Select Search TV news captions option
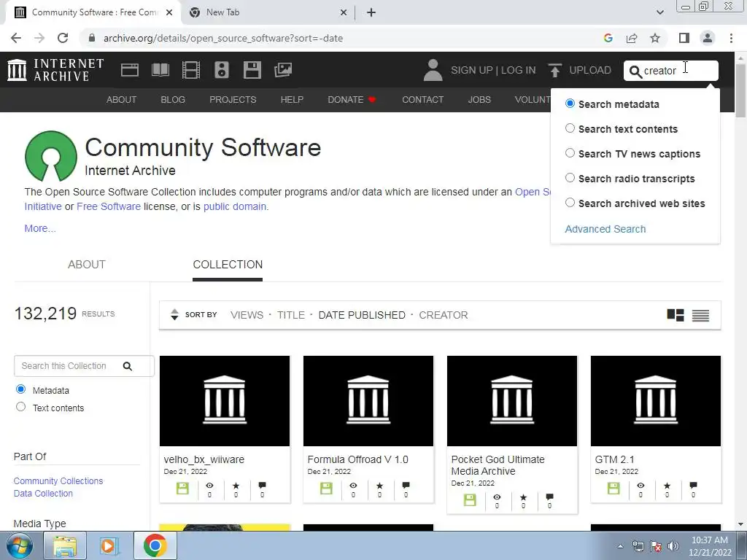747x560 pixels. pos(570,153)
